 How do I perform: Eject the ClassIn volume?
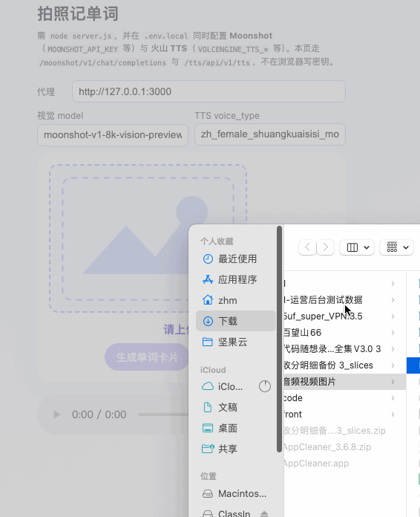coord(264,514)
